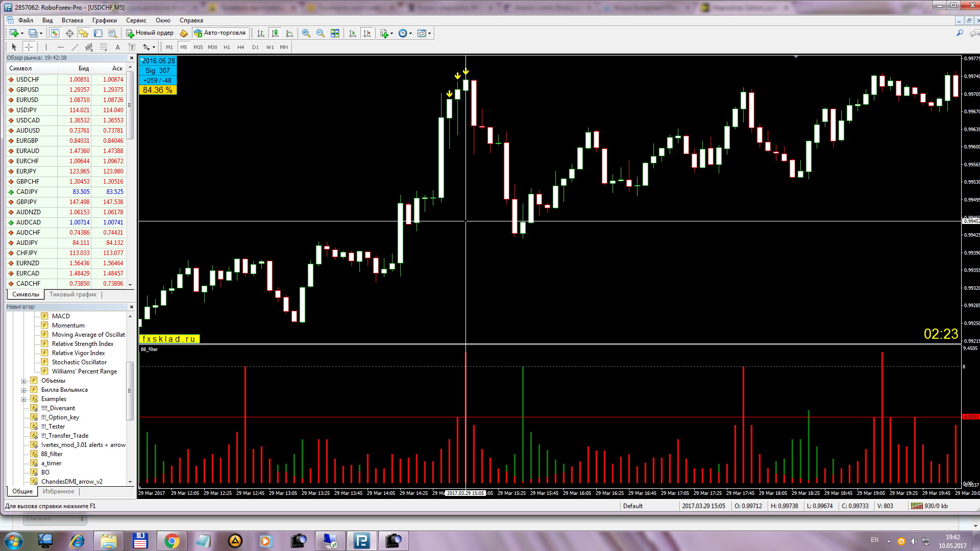Open Chrome from the taskbar

[x=172, y=541]
